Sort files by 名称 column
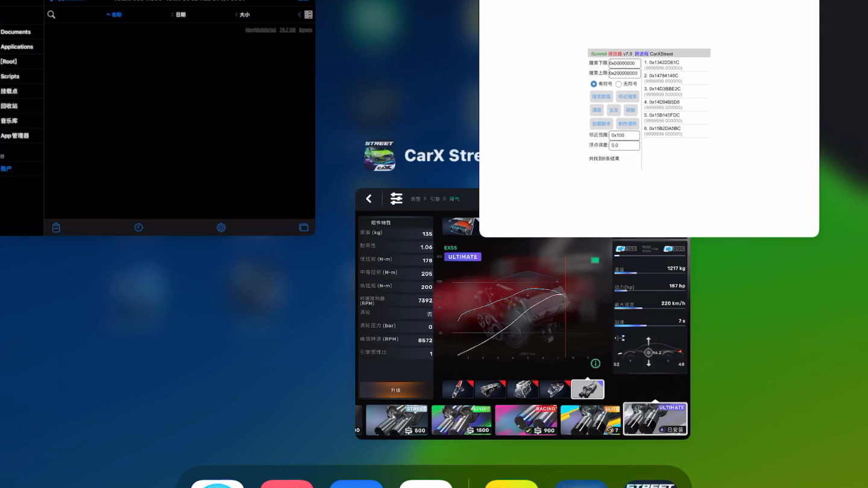This screenshot has height=488, width=868. (x=115, y=14)
